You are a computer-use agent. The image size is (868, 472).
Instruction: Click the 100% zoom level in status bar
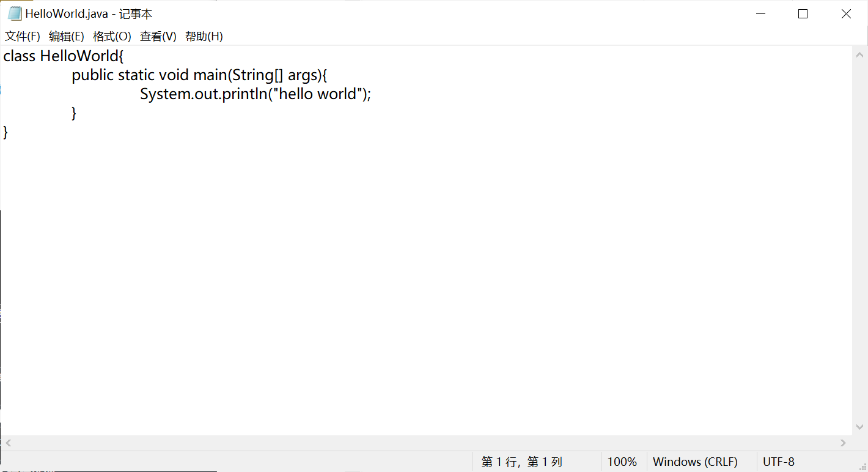coord(622,462)
